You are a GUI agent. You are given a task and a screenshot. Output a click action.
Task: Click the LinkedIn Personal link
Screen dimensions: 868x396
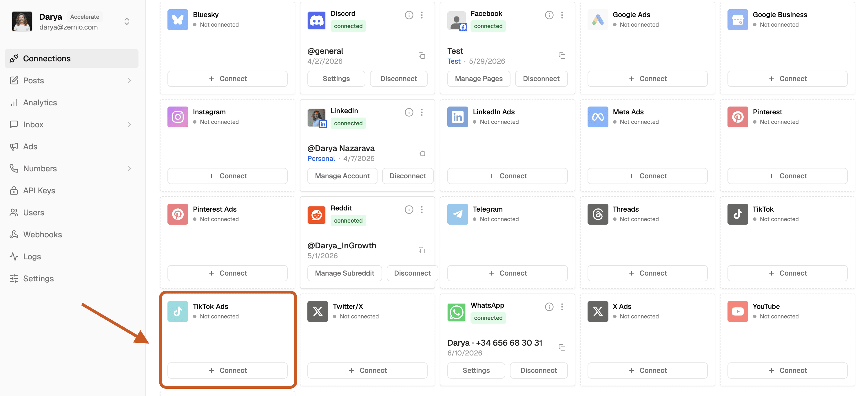(x=321, y=159)
